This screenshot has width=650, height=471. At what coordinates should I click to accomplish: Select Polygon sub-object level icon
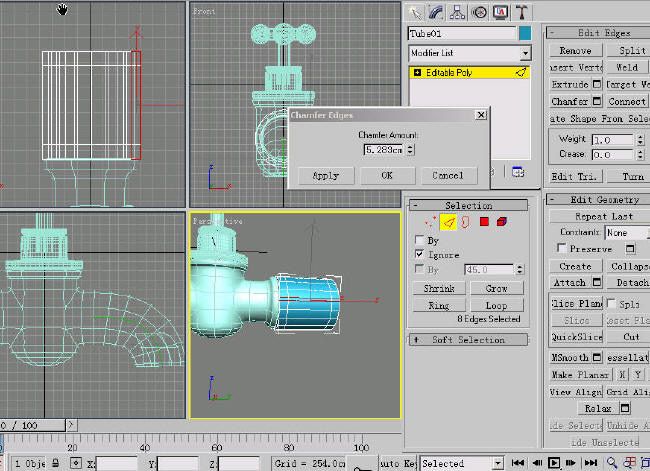[484, 222]
